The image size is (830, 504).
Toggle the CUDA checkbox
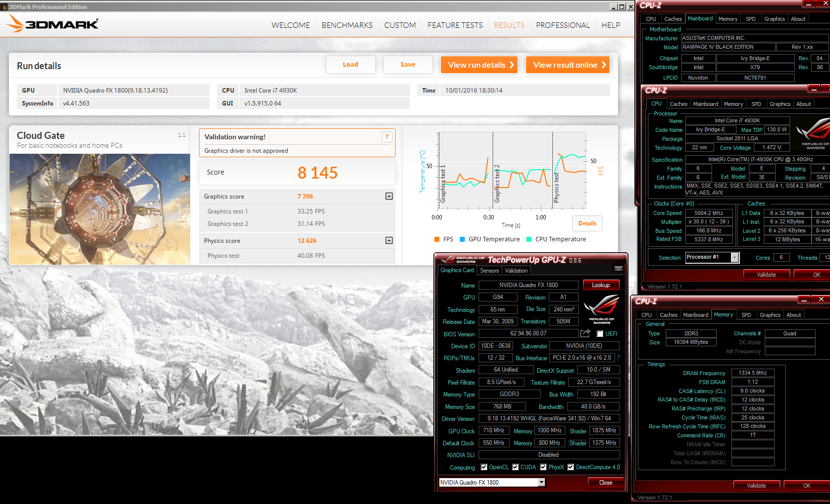pyautogui.click(x=516, y=467)
